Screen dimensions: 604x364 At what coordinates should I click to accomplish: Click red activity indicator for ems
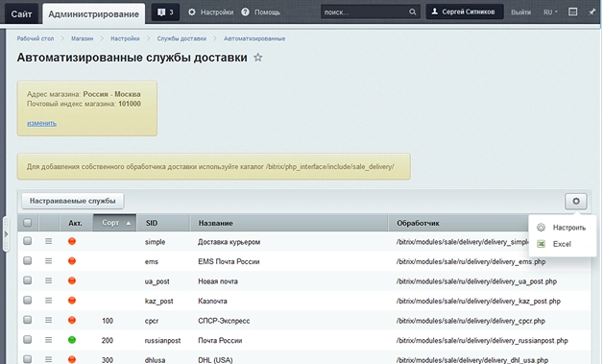(x=72, y=261)
